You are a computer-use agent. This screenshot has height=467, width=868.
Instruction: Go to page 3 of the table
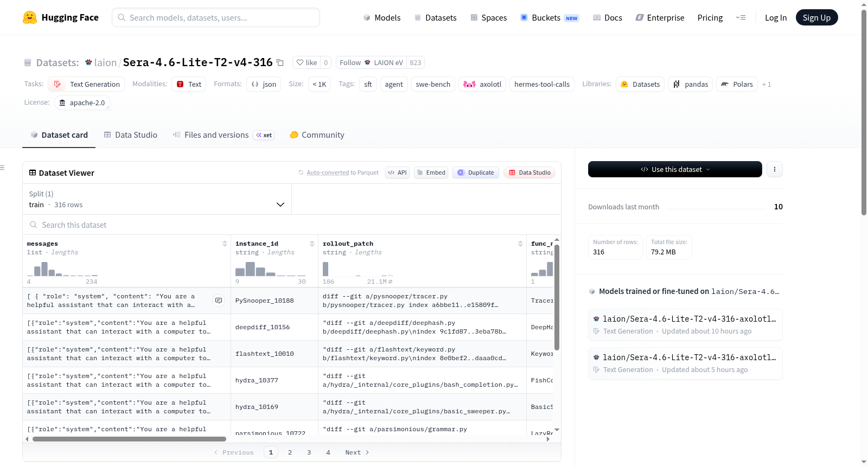coord(309,452)
